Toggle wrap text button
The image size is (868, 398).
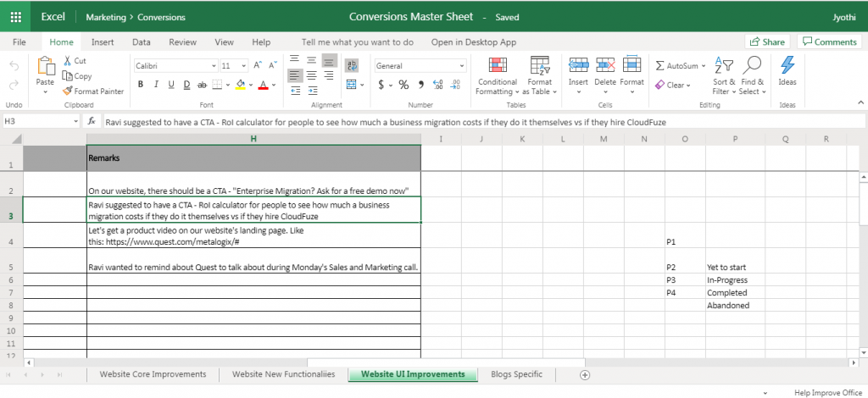[352, 66]
